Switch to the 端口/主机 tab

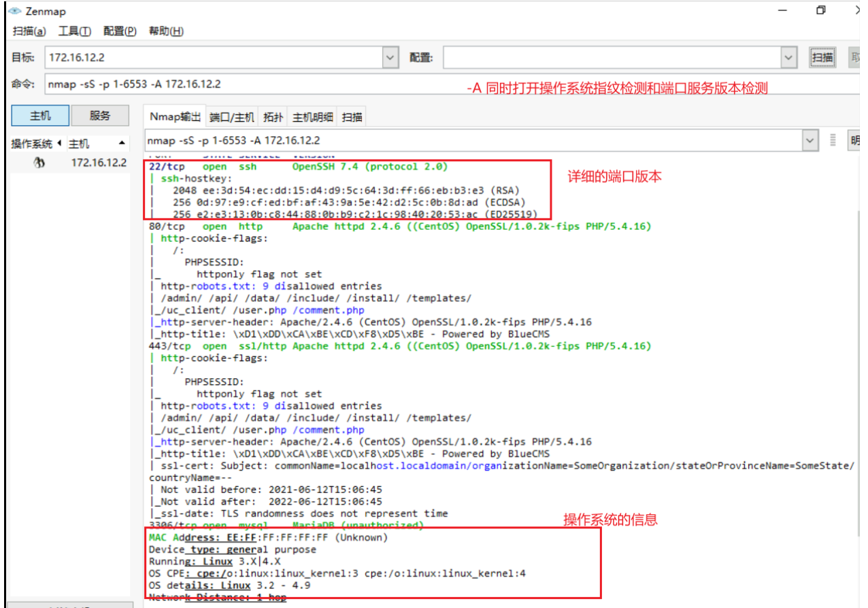[x=232, y=117]
